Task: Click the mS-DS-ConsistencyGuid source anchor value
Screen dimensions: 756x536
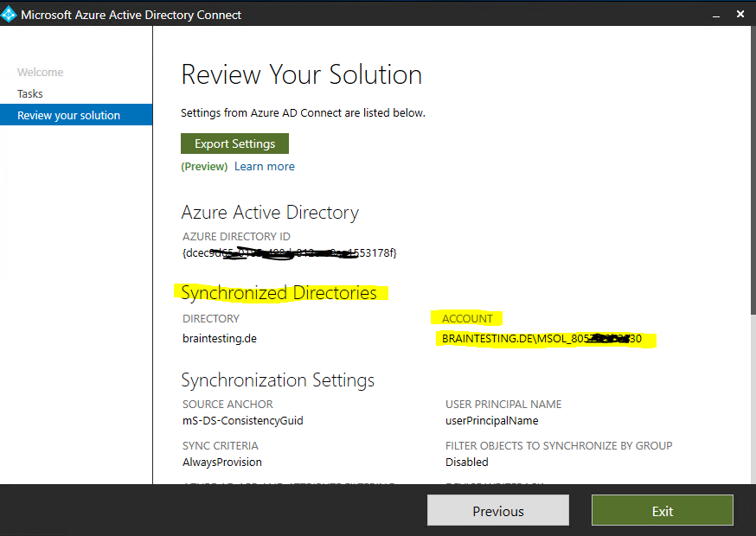Action: (x=242, y=420)
